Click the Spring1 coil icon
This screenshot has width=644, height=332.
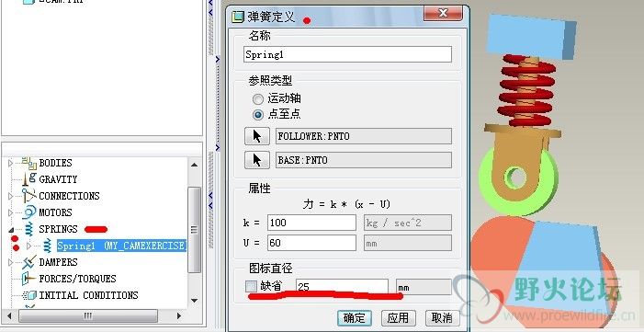tap(47, 246)
